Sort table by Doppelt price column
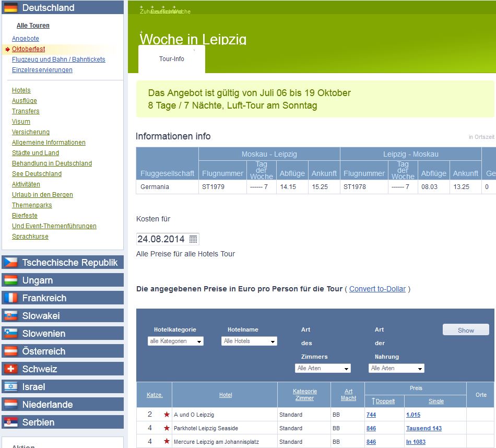Image resolution: width=496 pixels, height=448 pixels. click(x=385, y=401)
